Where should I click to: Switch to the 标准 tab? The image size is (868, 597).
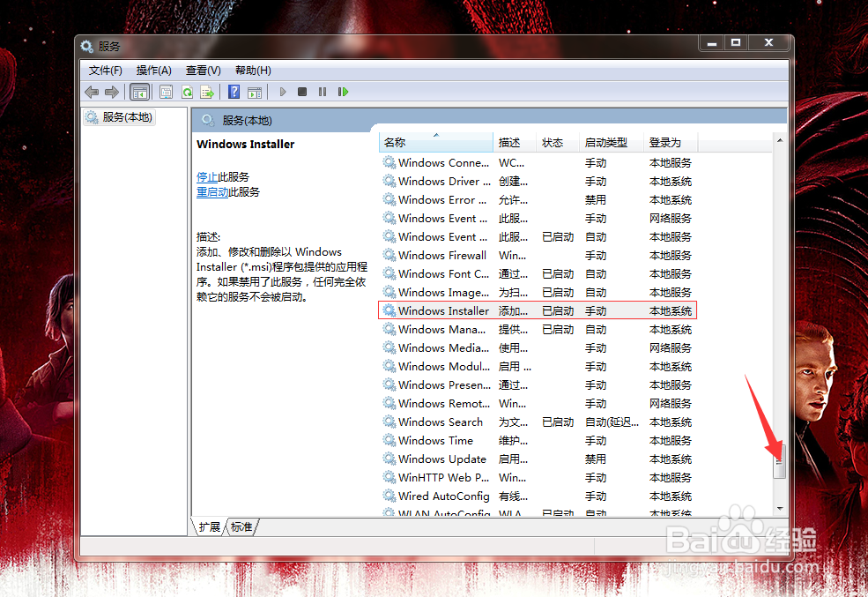click(x=241, y=527)
